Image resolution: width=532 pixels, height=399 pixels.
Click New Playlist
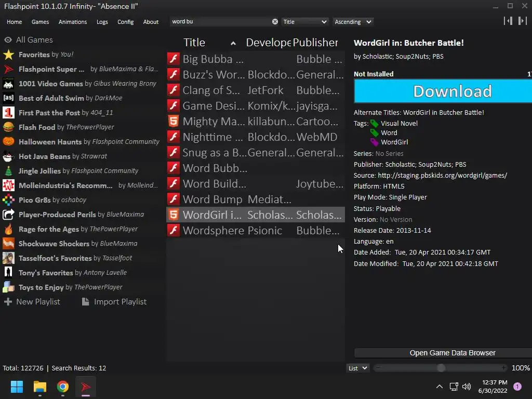click(32, 302)
